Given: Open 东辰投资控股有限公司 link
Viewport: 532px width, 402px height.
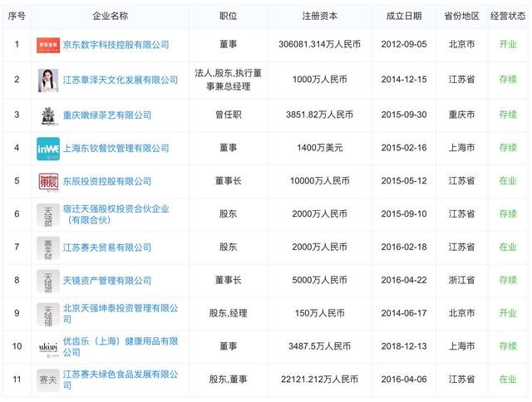Looking at the screenshot, I should [x=108, y=181].
